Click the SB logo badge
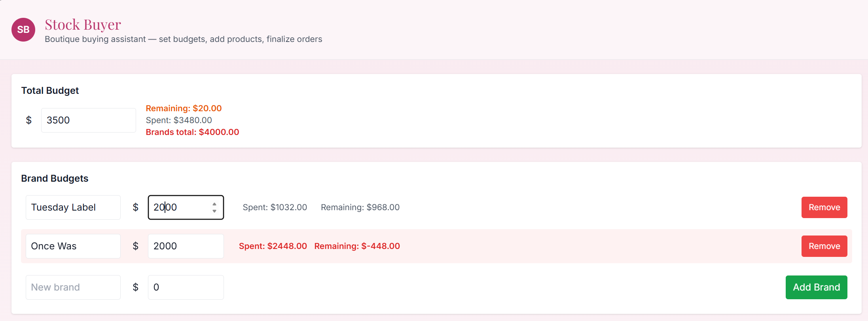 (x=23, y=30)
